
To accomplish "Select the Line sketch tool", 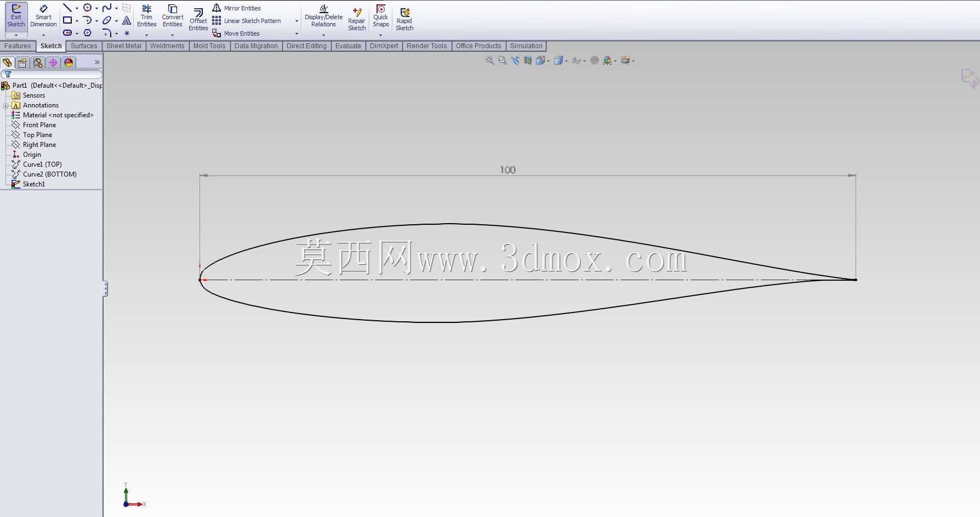I will [x=67, y=8].
